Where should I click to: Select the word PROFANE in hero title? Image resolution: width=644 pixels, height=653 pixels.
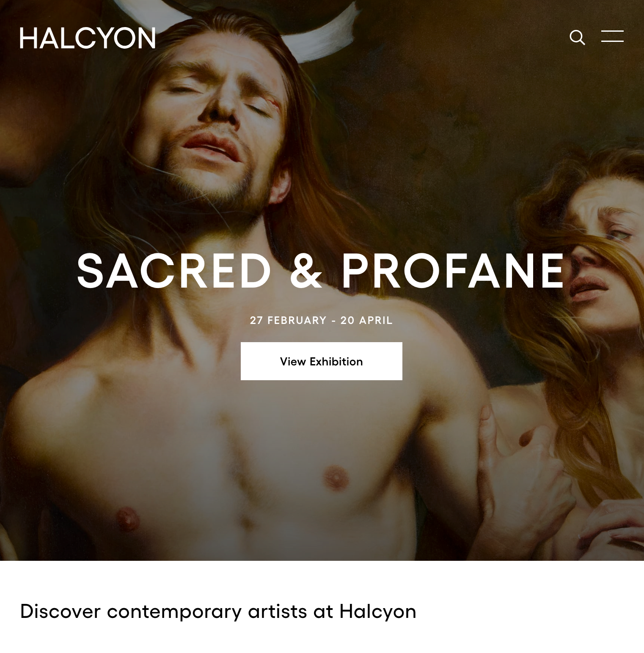tap(453, 271)
